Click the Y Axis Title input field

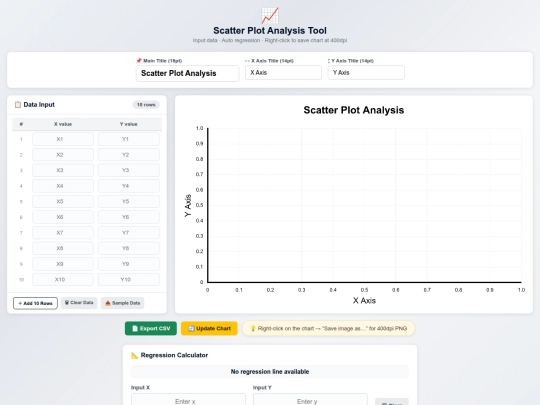tap(366, 73)
